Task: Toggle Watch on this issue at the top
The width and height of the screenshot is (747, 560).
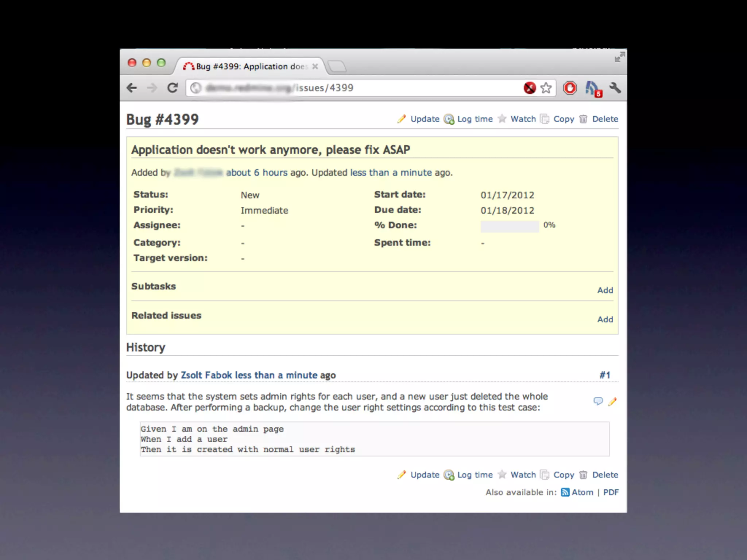Action: click(523, 119)
